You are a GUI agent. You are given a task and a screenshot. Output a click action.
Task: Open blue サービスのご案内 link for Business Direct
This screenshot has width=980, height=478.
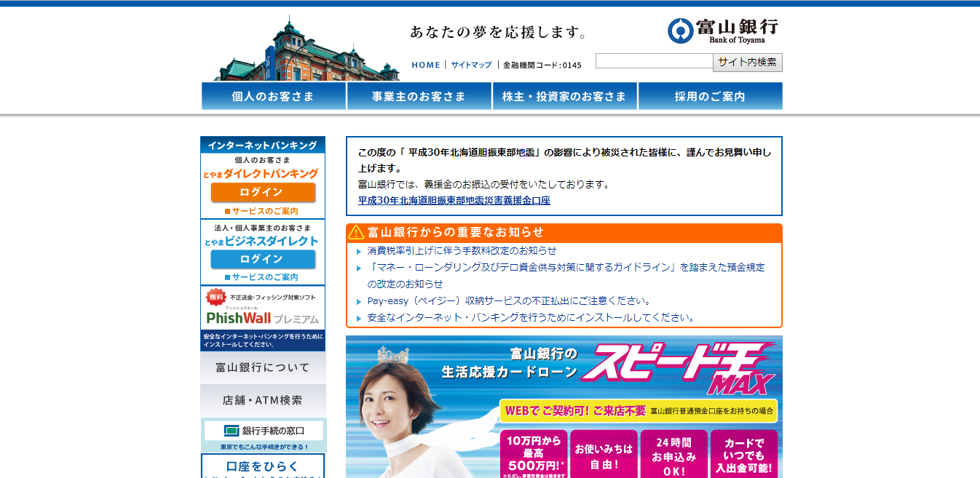coord(261,277)
